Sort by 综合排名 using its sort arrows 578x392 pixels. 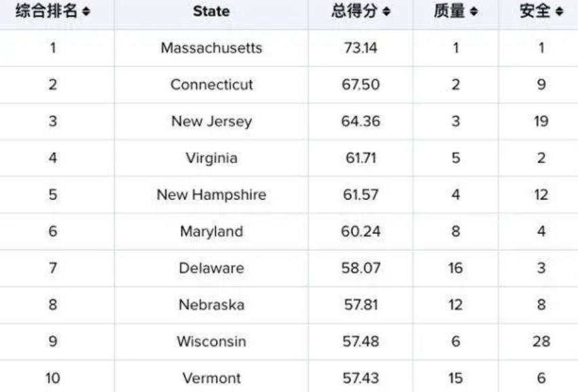(x=86, y=12)
